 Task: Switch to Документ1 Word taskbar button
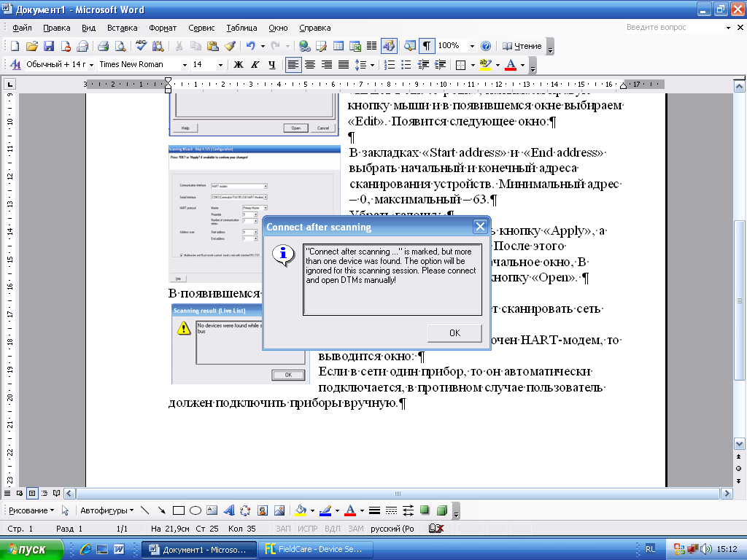tap(199, 550)
